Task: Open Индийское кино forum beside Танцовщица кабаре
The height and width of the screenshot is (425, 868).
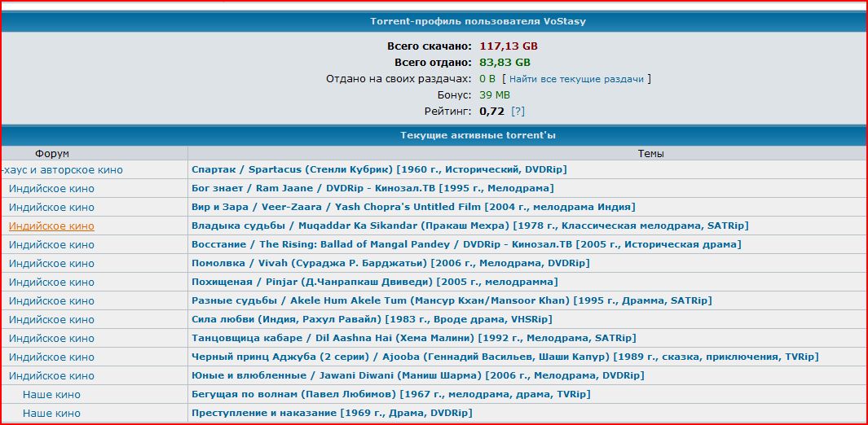Action: 51,339
